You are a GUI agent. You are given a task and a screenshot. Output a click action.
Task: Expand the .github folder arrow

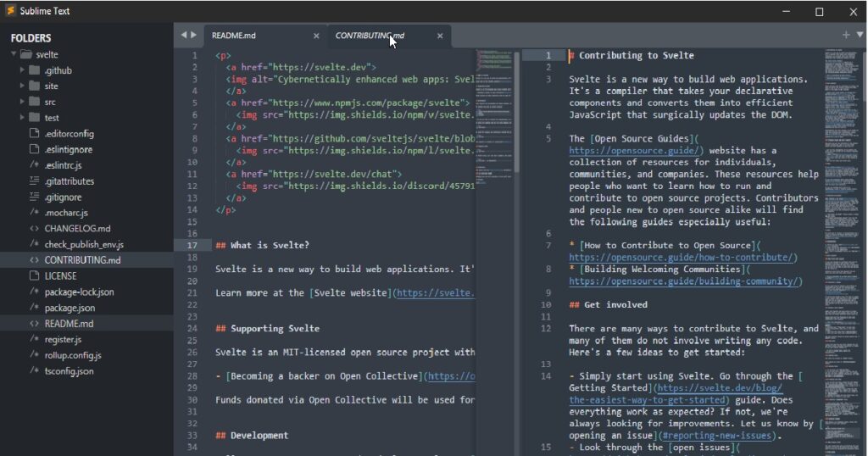(22, 70)
